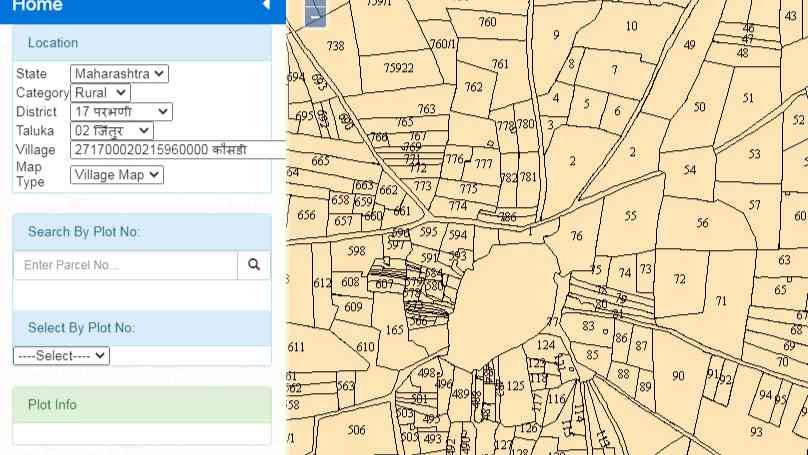808x455 pixels.
Task: Click the Plot Info header
Action: point(142,405)
